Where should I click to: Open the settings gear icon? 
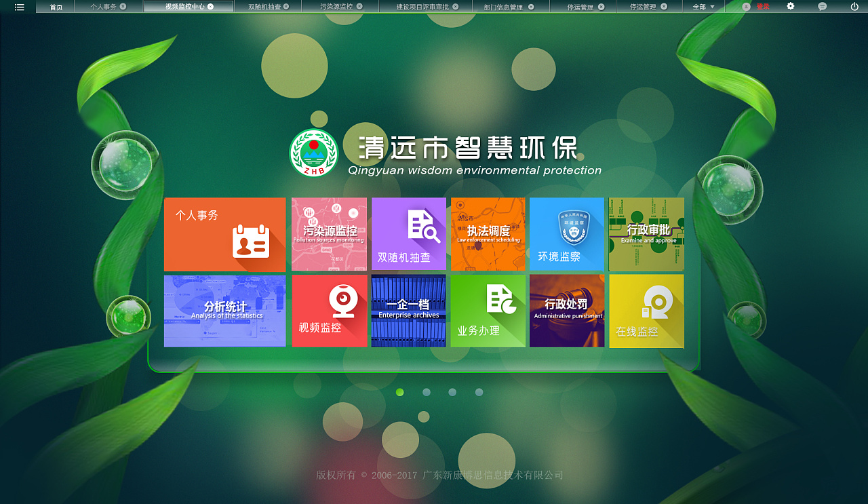[x=791, y=6]
